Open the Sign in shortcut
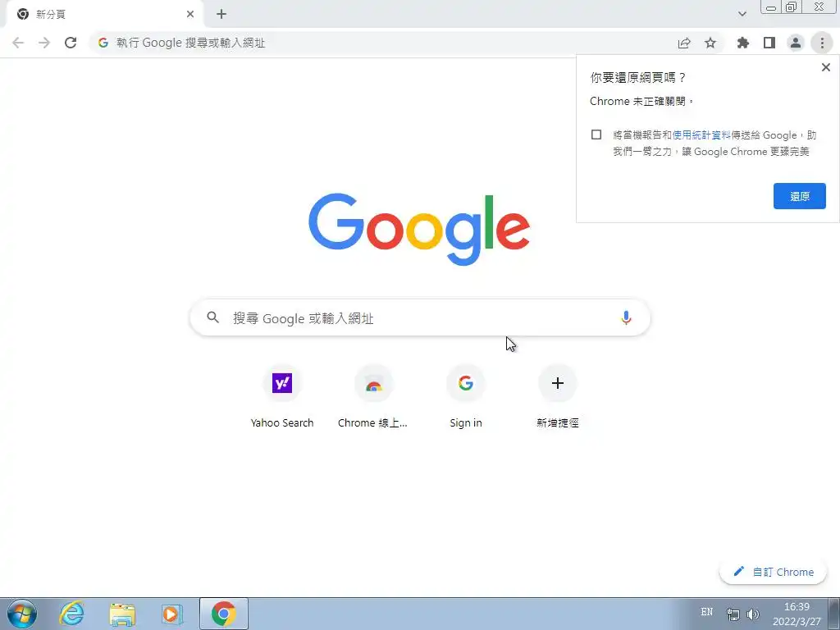Screen dimensions: 840x630 coord(466,396)
